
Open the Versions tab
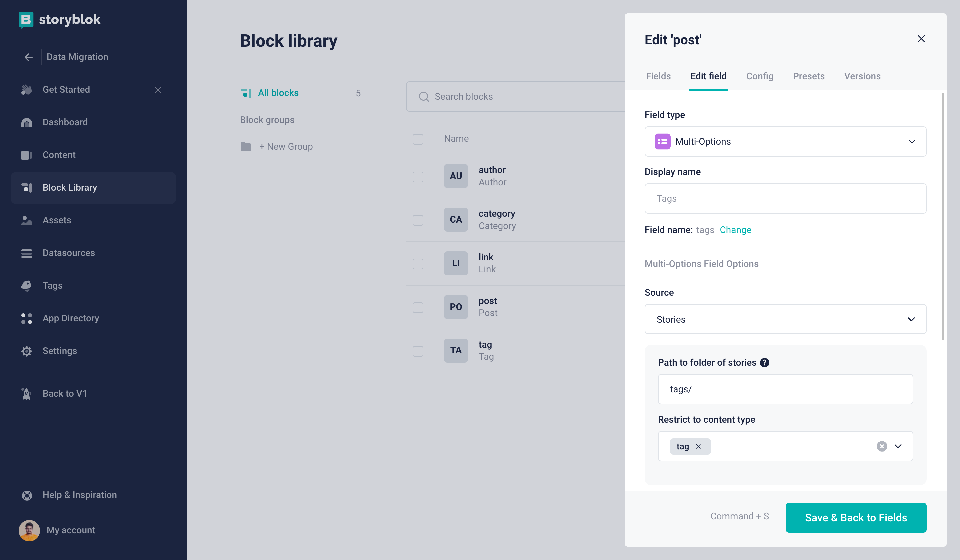click(x=862, y=76)
